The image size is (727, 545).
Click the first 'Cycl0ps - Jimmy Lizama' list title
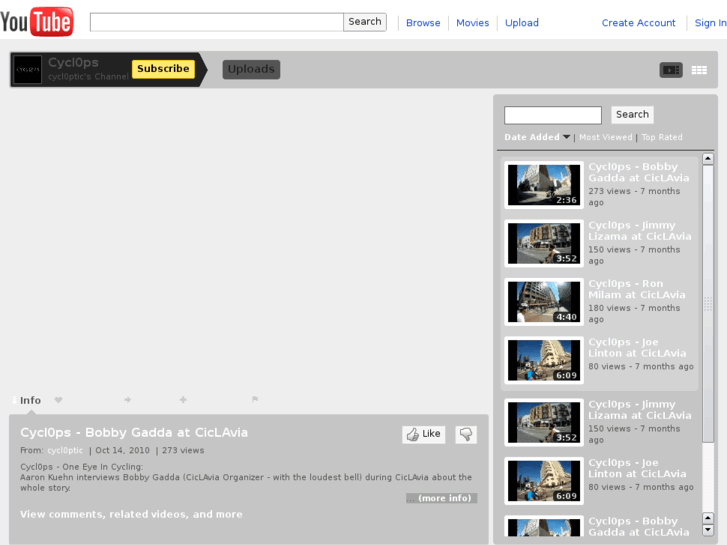(x=640, y=231)
